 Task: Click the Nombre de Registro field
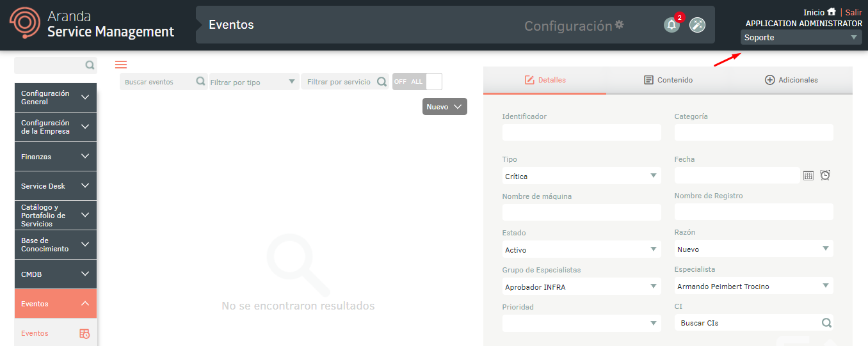[753, 212]
